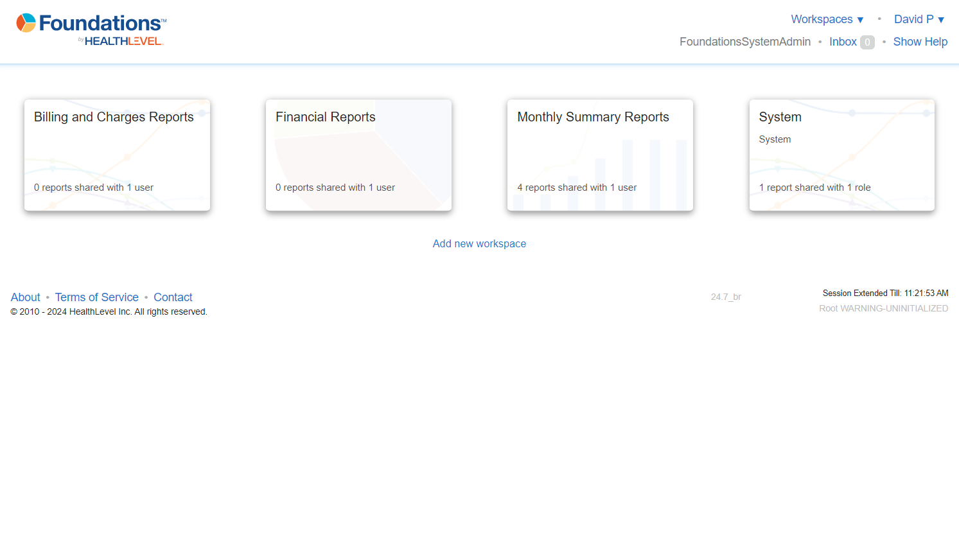Image resolution: width=959 pixels, height=560 pixels.
Task: Select the Monthly Summary Reports workspace
Action: tap(600, 155)
